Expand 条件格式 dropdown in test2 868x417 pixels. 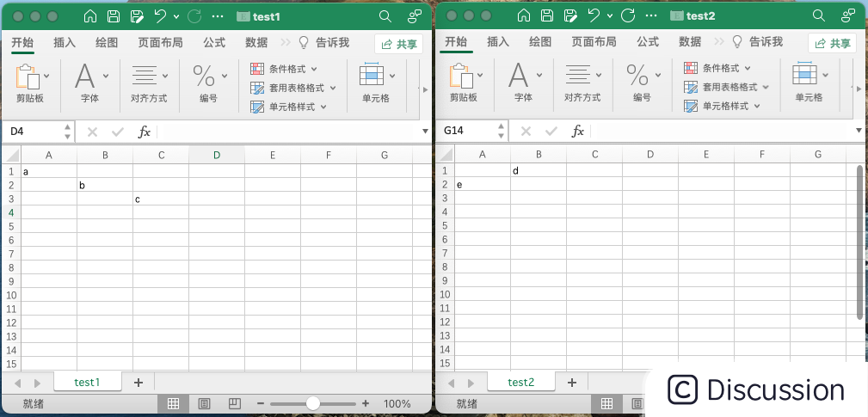coord(748,69)
